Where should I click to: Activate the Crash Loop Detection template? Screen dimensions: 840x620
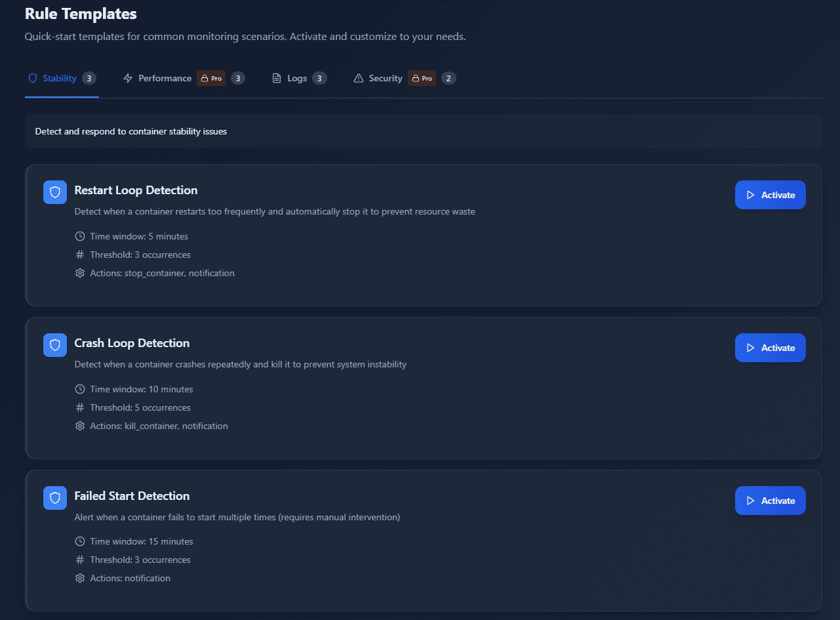[x=770, y=347]
